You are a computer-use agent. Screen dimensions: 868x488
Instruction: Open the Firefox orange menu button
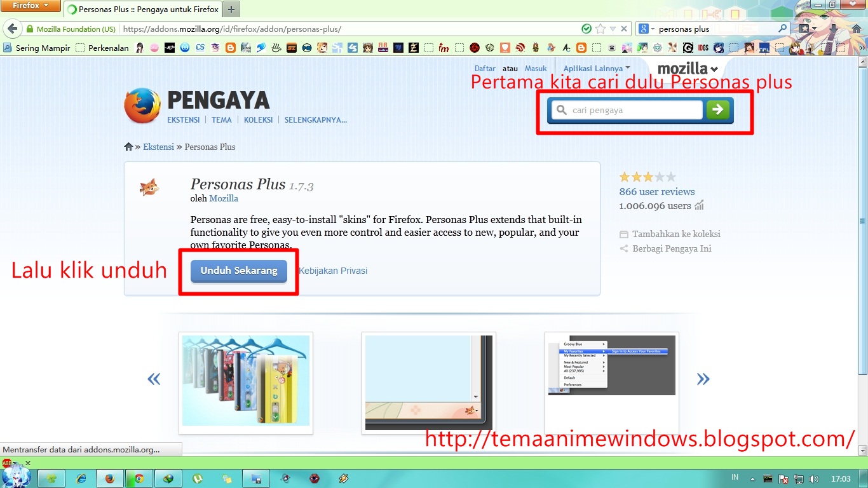tap(31, 6)
